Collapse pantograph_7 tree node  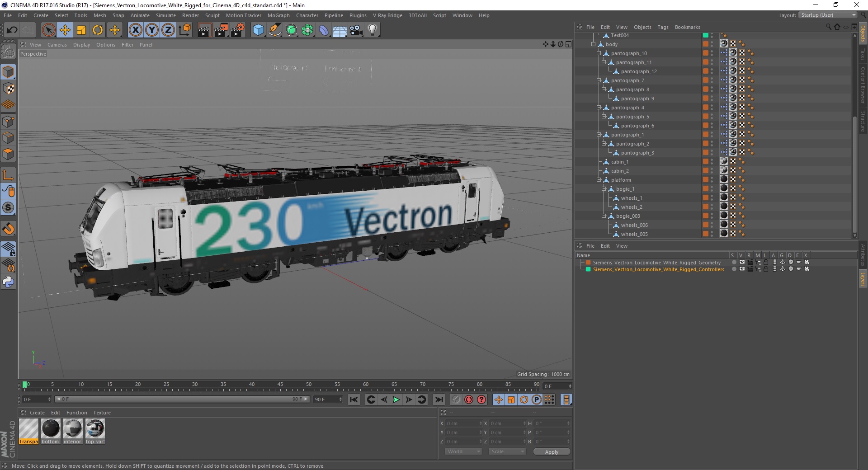[x=599, y=80]
